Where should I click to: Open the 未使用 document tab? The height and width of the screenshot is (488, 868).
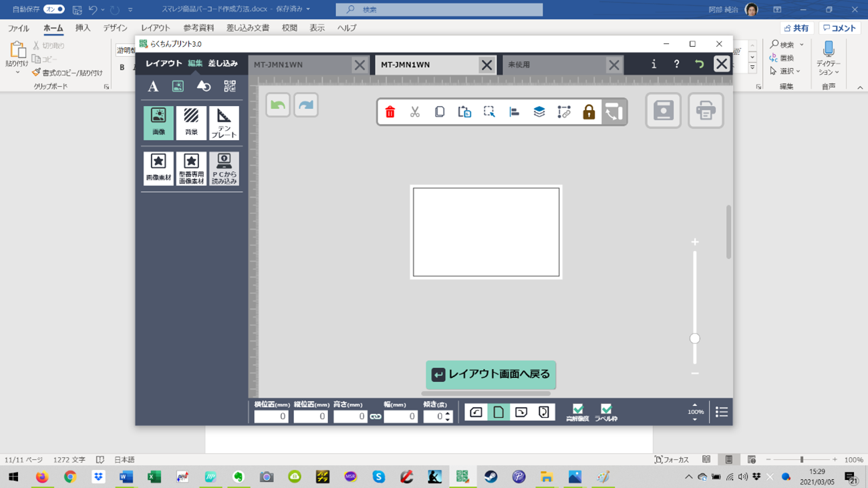click(555, 65)
